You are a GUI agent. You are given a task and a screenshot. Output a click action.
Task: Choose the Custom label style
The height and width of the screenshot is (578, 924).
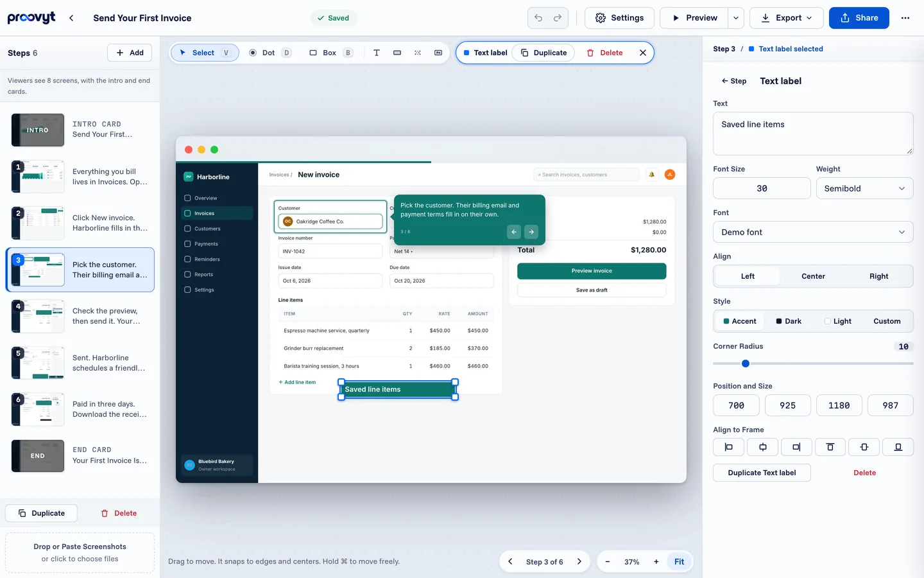887,321
